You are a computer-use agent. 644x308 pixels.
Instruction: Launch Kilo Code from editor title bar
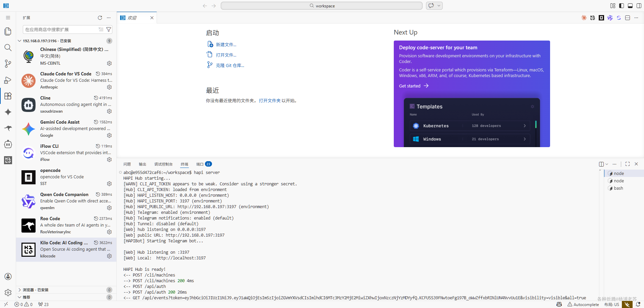tap(593, 18)
